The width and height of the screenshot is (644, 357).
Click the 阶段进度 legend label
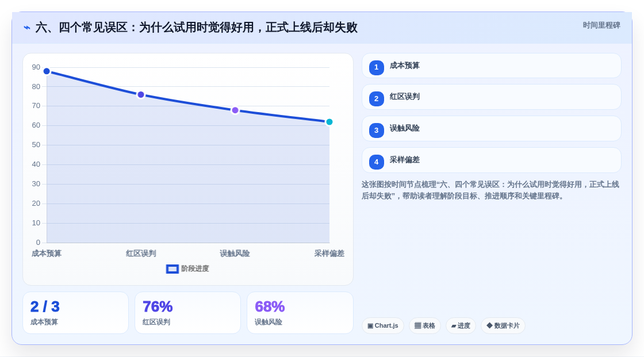[x=195, y=268]
